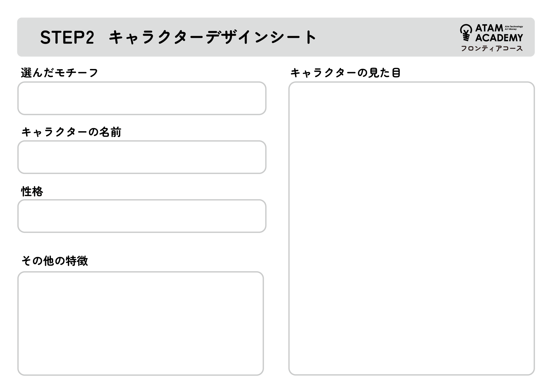Click the ATAM Academy lightbulb logo icon
Image resolution: width=555 pixels, height=392 pixels.
(x=466, y=33)
